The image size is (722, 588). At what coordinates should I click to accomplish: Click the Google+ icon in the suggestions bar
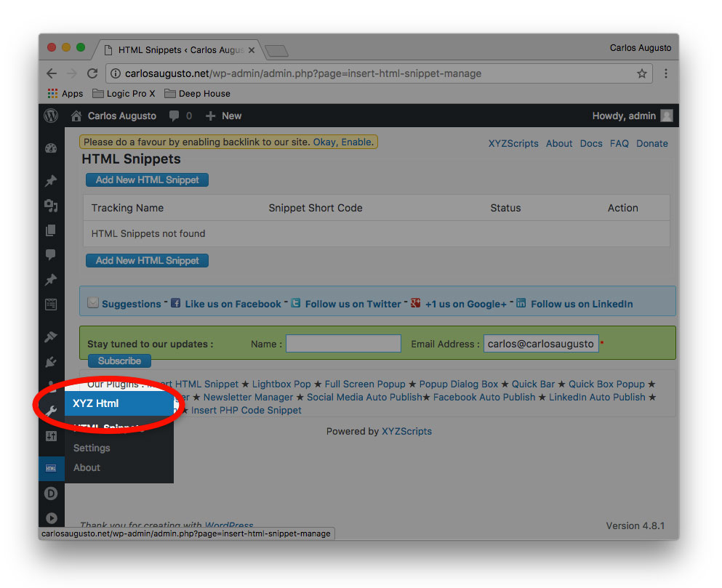coord(414,303)
